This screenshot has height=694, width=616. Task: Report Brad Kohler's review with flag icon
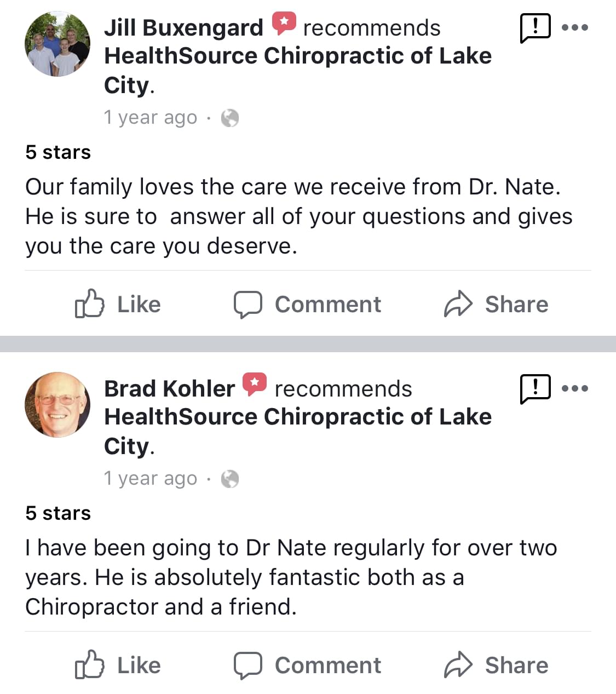(534, 389)
